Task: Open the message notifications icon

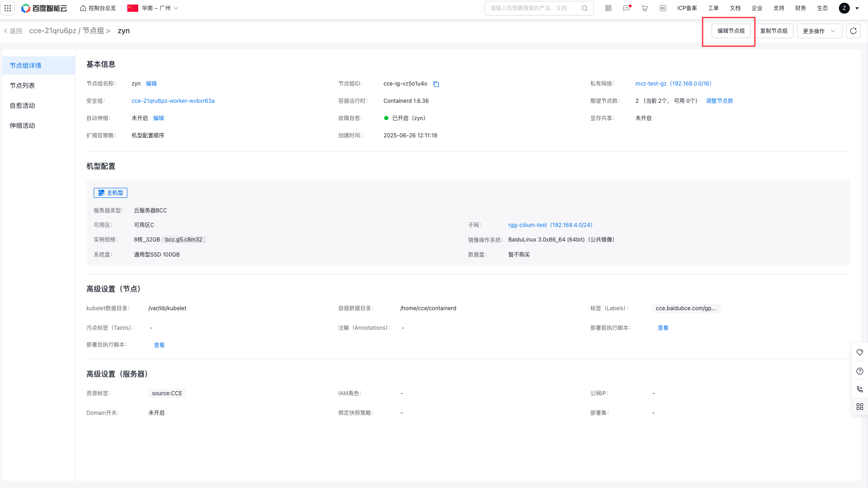Action: pos(627,8)
